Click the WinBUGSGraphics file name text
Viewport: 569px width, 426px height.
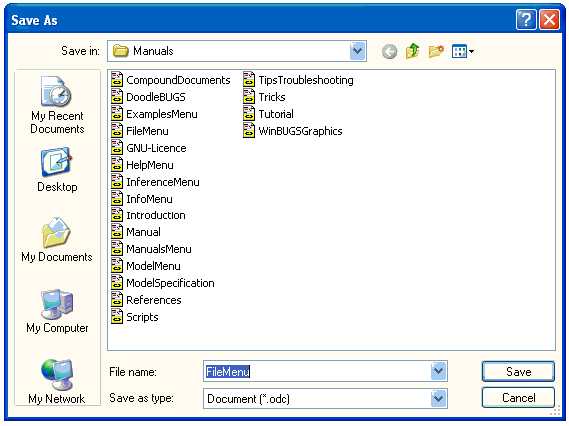(300, 131)
